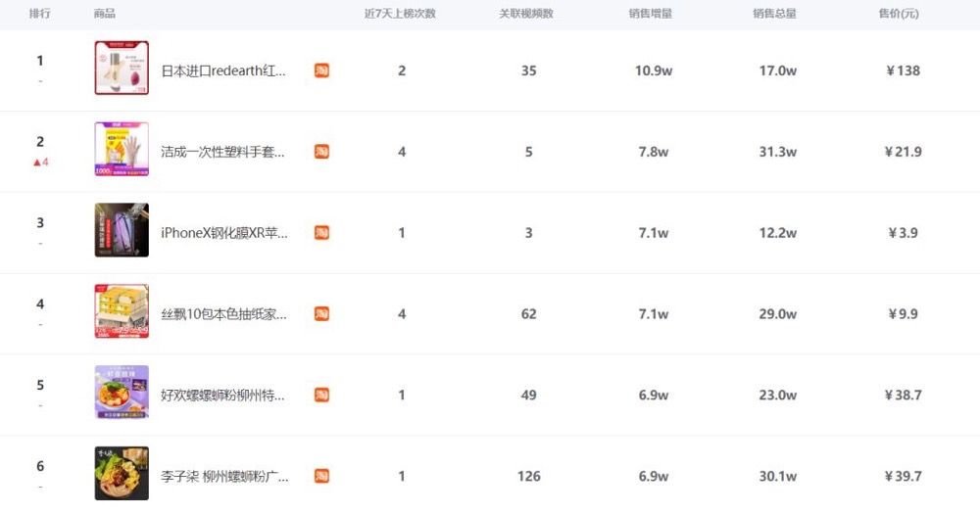Click price ¥138
The image size is (980, 514).
904,70
